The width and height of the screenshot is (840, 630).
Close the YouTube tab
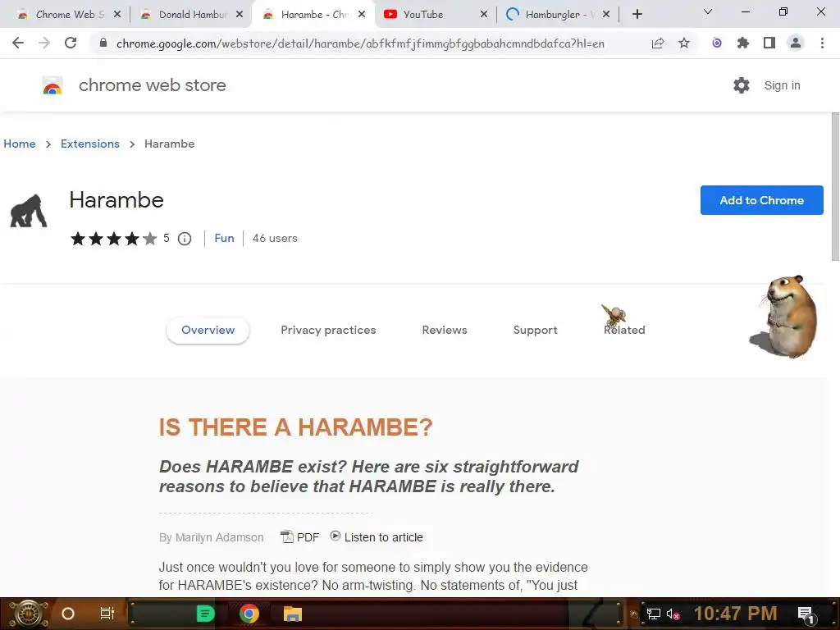click(x=484, y=15)
